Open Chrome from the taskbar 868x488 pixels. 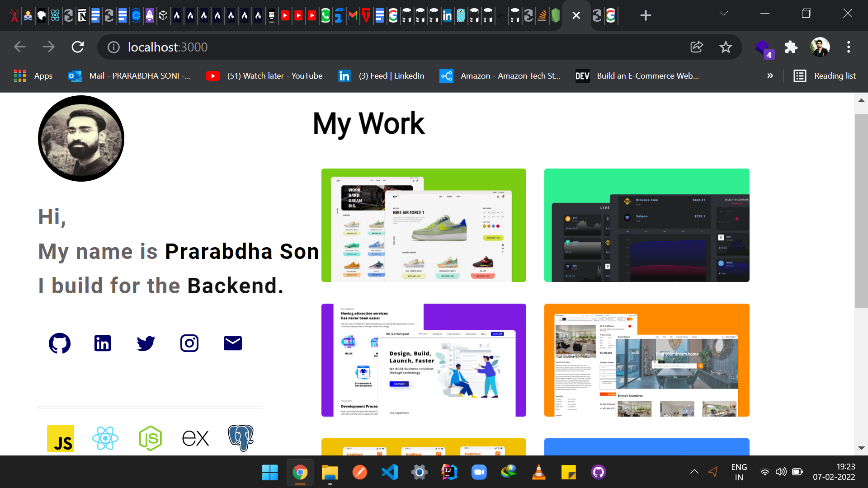[x=300, y=473]
